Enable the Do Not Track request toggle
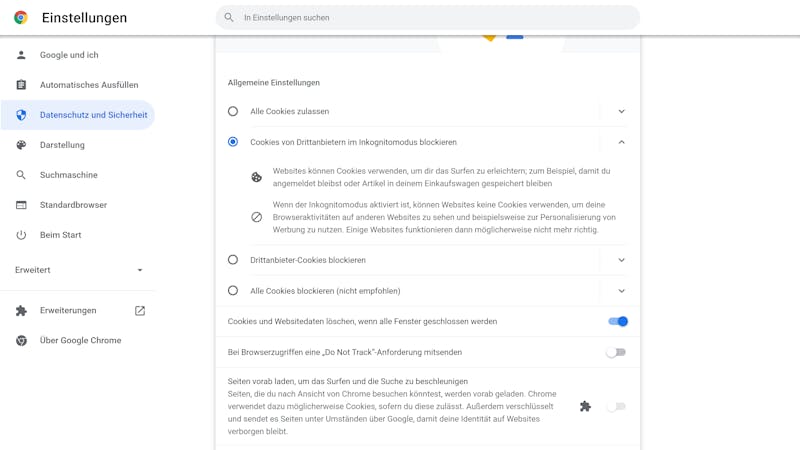 coord(616,352)
